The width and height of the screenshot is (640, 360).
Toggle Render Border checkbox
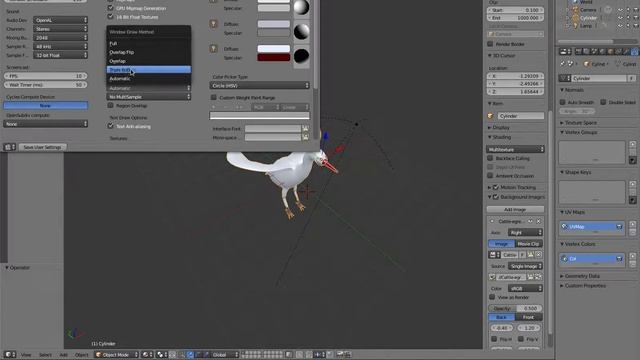click(x=490, y=44)
